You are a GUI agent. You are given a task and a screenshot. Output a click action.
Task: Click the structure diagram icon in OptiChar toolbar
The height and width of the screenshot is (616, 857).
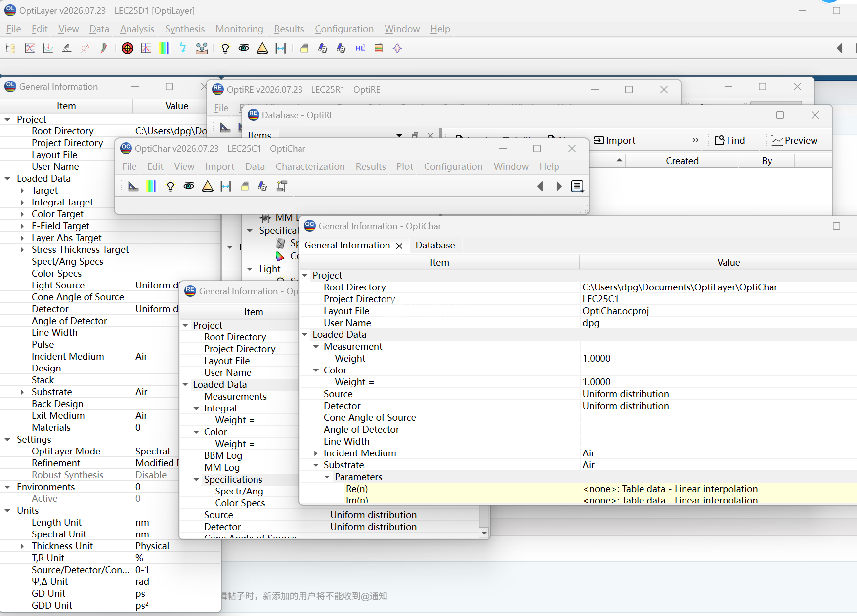click(x=282, y=186)
